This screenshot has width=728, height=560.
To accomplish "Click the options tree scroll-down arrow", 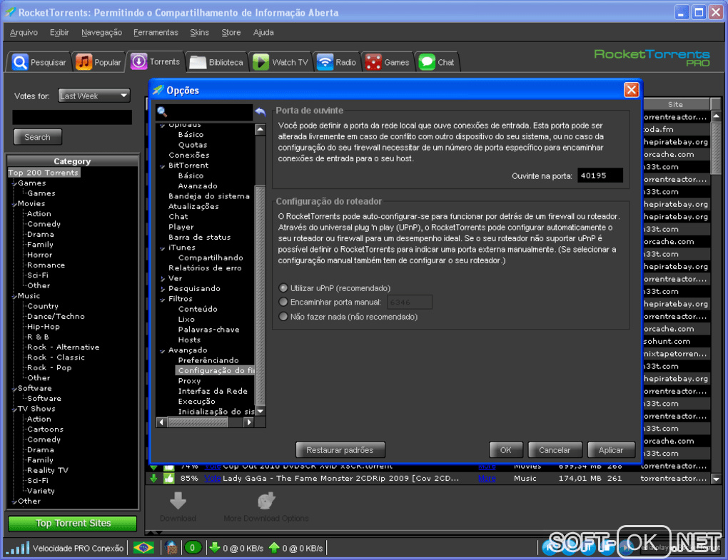I will (x=261, y=411).
